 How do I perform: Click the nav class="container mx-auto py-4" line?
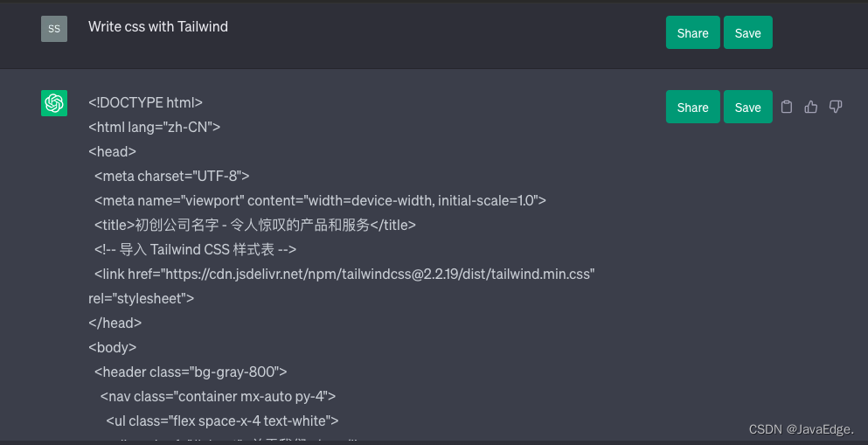click(219, 396)
